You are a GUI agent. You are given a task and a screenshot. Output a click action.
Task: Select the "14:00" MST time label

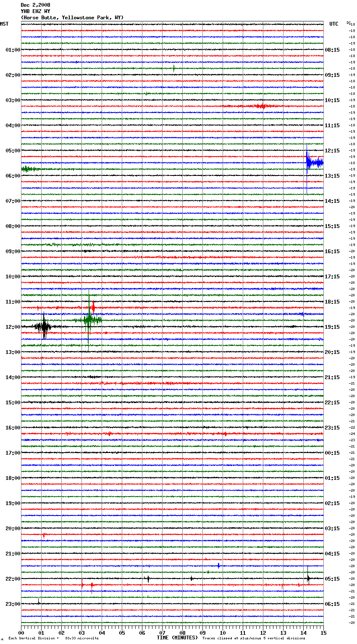13,377
